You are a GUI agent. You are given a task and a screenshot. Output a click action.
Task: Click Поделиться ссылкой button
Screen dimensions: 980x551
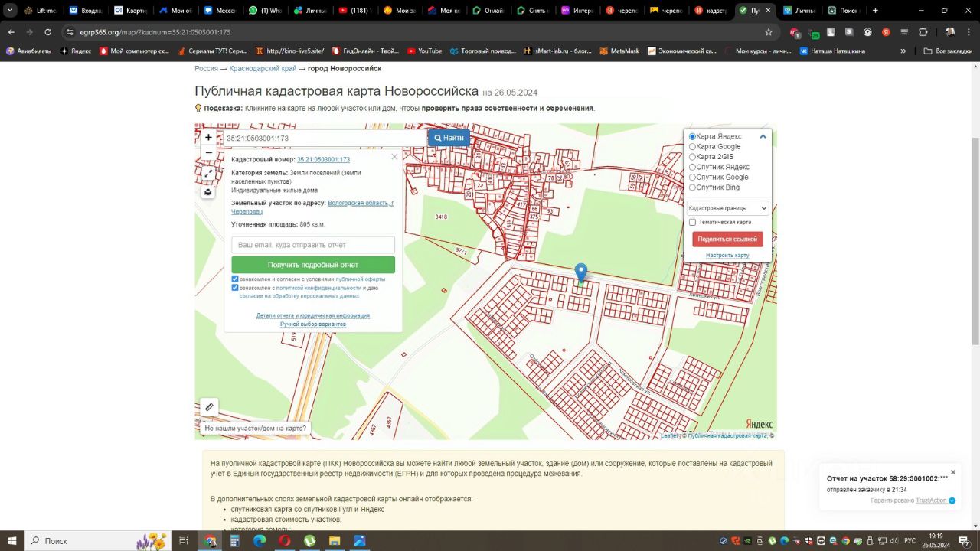[x=727, y=239]
